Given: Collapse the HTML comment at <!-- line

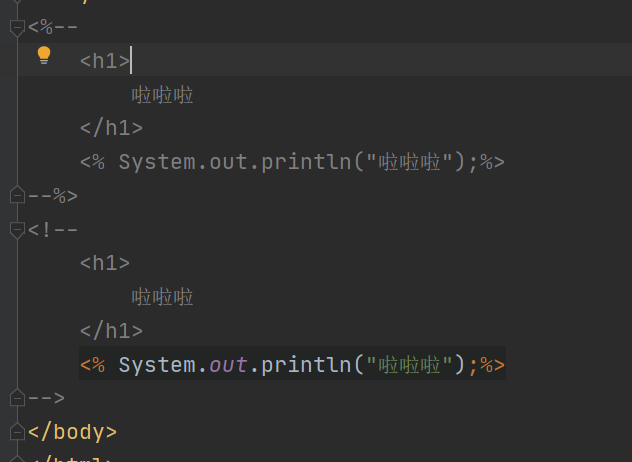Looking at the screenshot, I should 17,230.
